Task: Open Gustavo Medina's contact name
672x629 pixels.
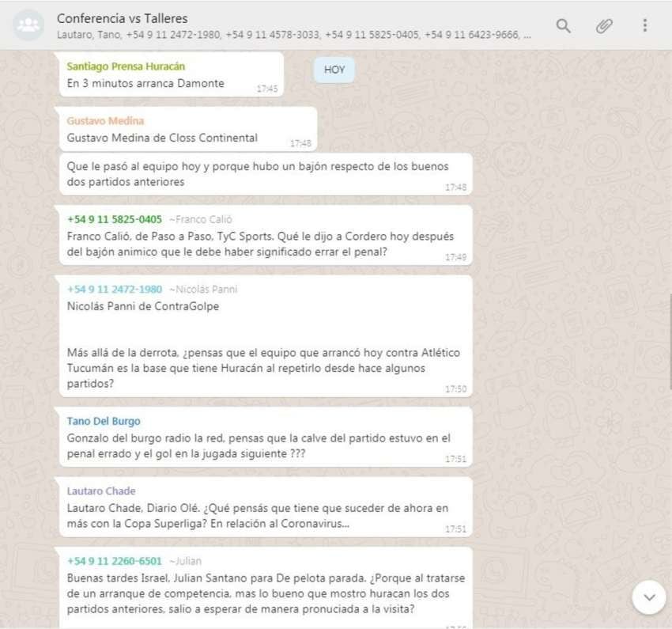Action: click(105, 121)
